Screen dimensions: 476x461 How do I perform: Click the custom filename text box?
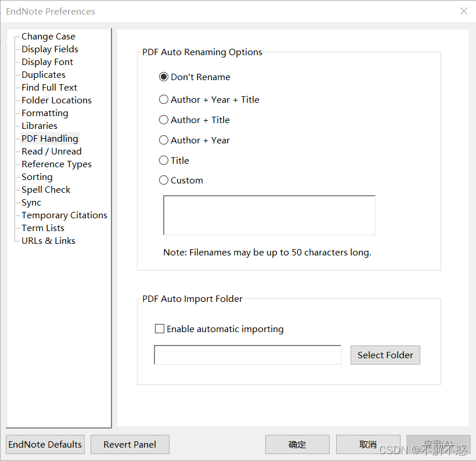tap(269, 215)
